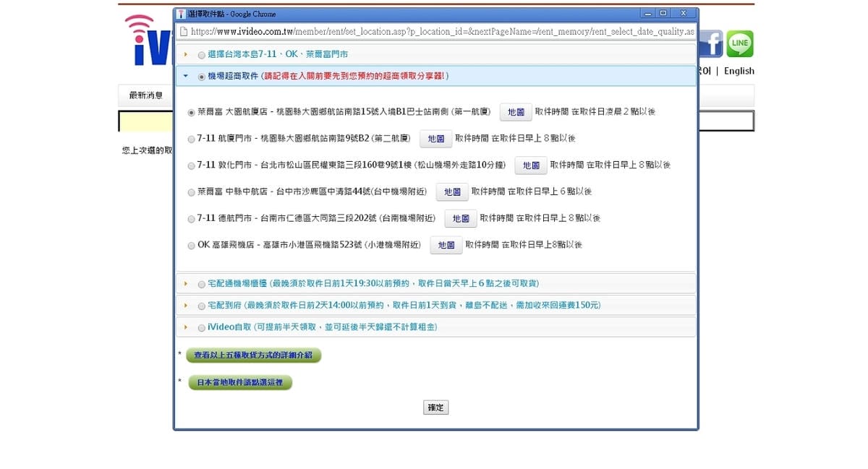Expand the 宅配到府 section arrow
The height and width of the screenshot is (469, 868).
pyautogui.click(x=185, y=306)
